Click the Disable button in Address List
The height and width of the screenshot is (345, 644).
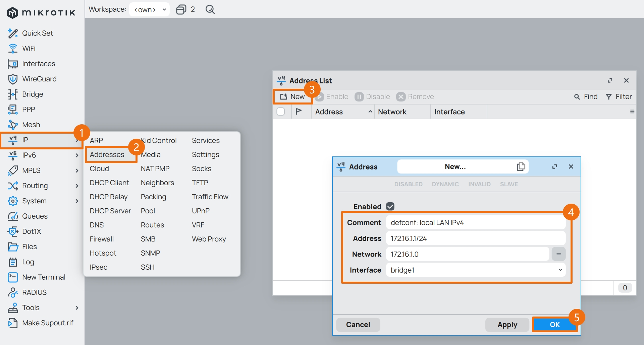(372, 97)
